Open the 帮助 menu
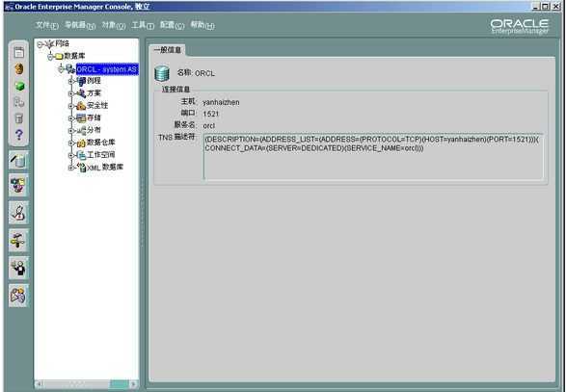This screenshot has width=566, height=392. (x=202, y=25)
